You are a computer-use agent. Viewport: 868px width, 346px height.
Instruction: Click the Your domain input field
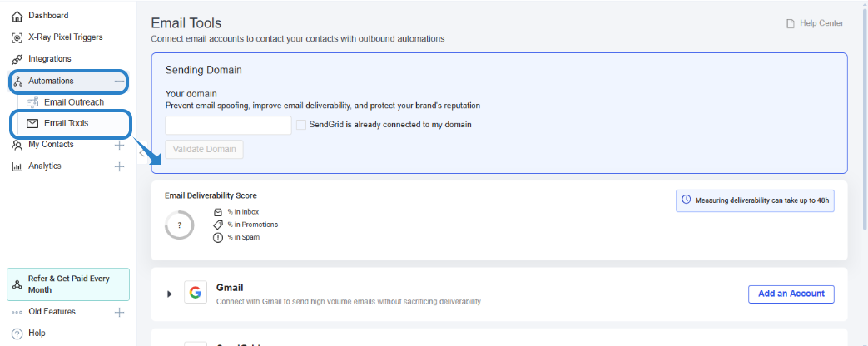point(228,126)
